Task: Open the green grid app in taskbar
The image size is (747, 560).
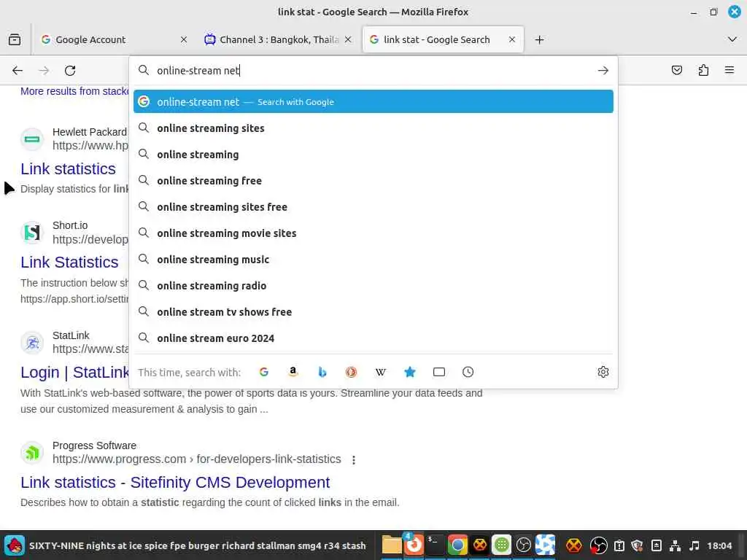Action: pos(501,545)
